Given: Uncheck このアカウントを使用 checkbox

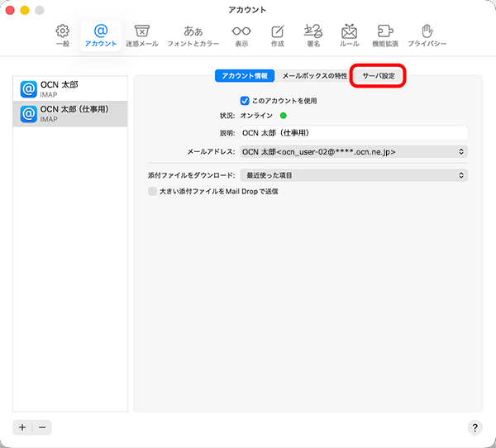Looking at the screenshot, I should (245, 101).
